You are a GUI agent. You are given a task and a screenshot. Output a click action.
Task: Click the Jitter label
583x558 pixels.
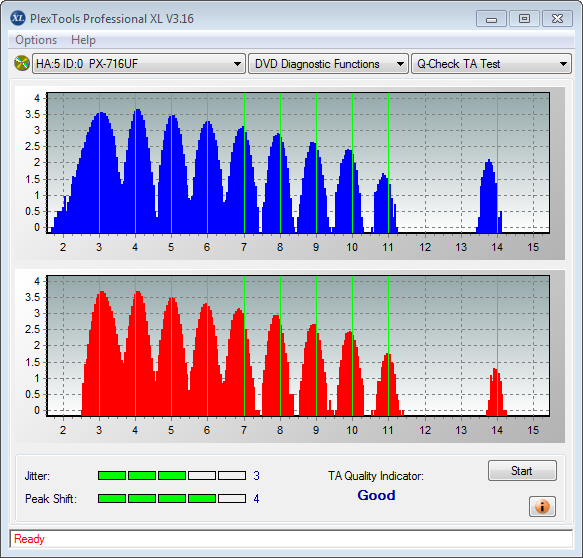tap(37, 476)
